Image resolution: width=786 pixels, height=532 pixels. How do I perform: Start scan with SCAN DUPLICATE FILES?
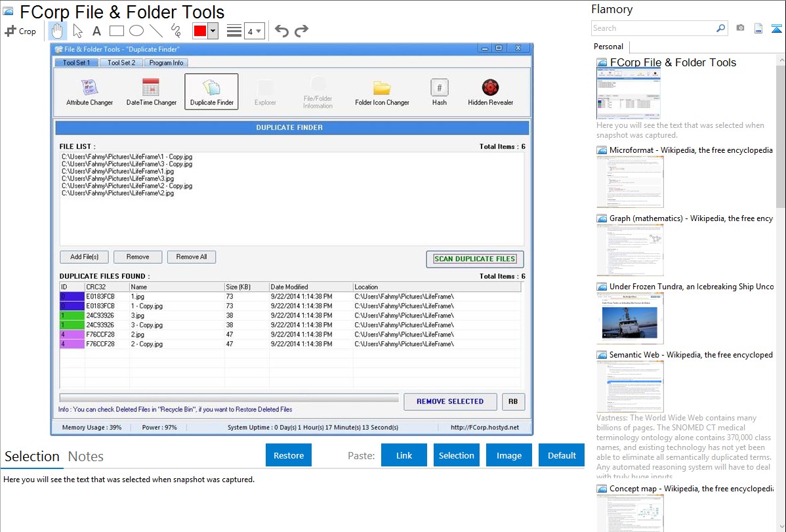coord(475,258)
